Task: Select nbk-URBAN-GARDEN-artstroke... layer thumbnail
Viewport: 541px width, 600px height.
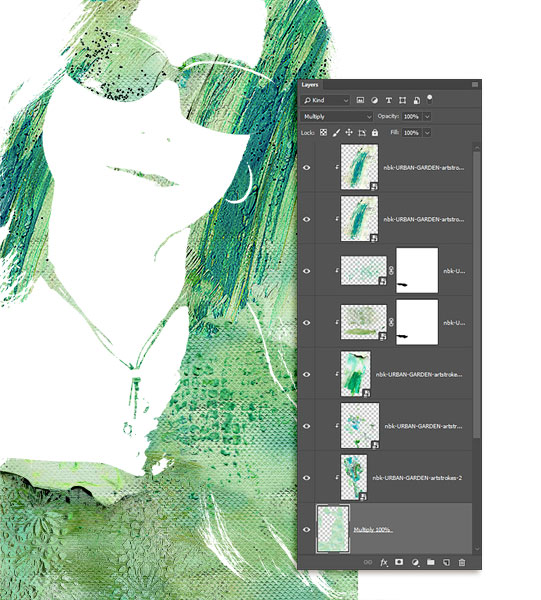Action: (355, 374)
